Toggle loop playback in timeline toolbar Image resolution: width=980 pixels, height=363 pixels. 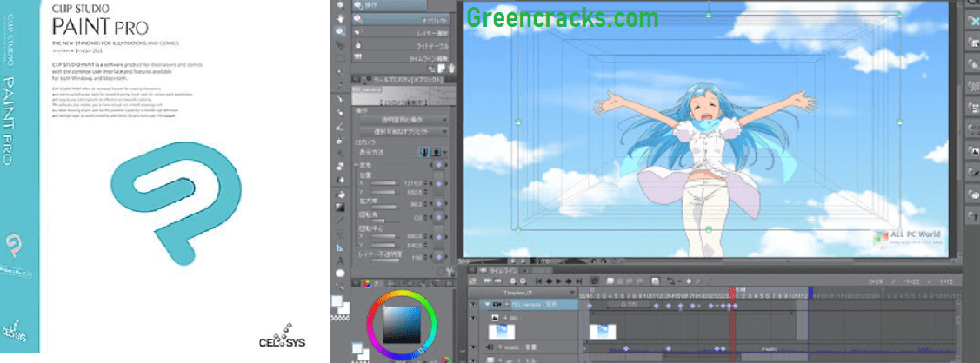tap(595, 281)
